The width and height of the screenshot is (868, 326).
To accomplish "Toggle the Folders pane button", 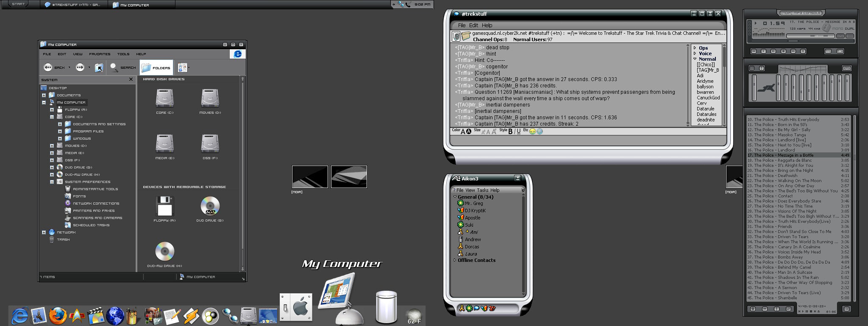I will tap(156, 67).
